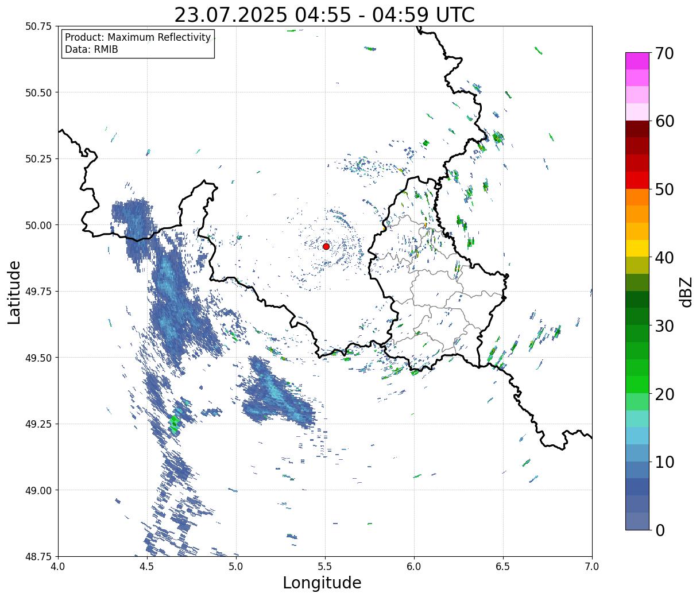Click the latitude tick label '50.75'
This screenshot has width=700, height=597.
coord(38,26)
